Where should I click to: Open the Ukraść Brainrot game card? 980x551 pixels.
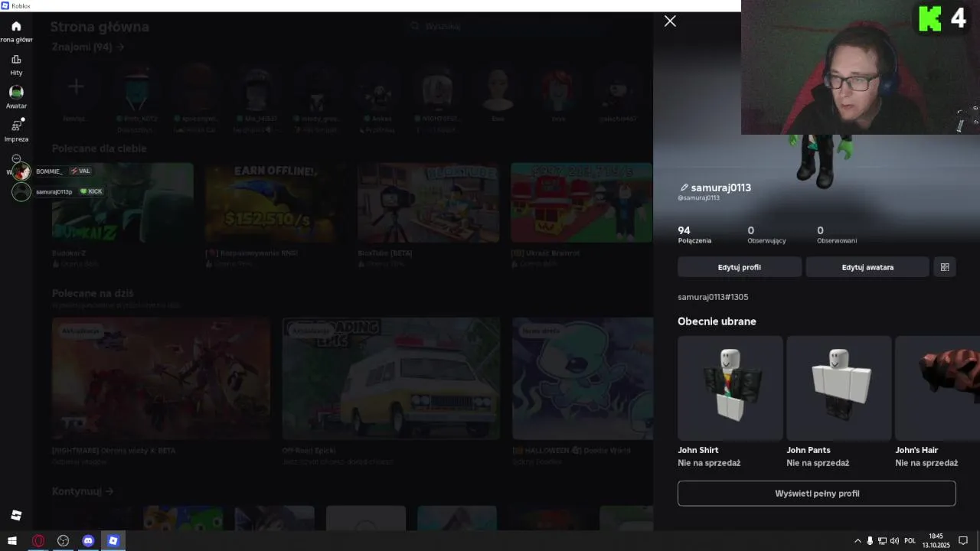(x=582, y=214)
